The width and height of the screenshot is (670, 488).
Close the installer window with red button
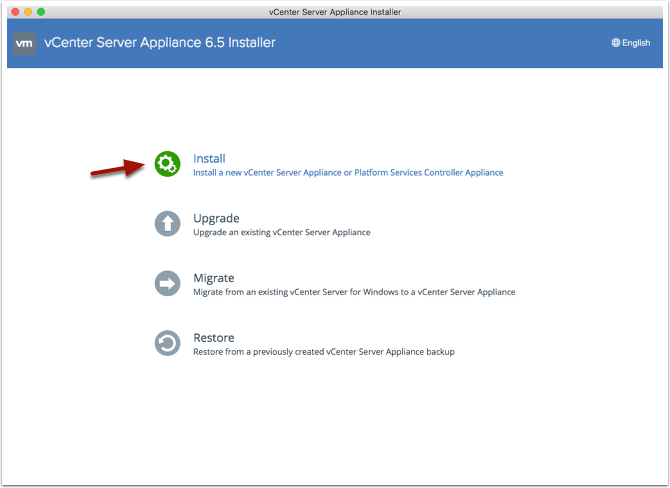point(14,10)
